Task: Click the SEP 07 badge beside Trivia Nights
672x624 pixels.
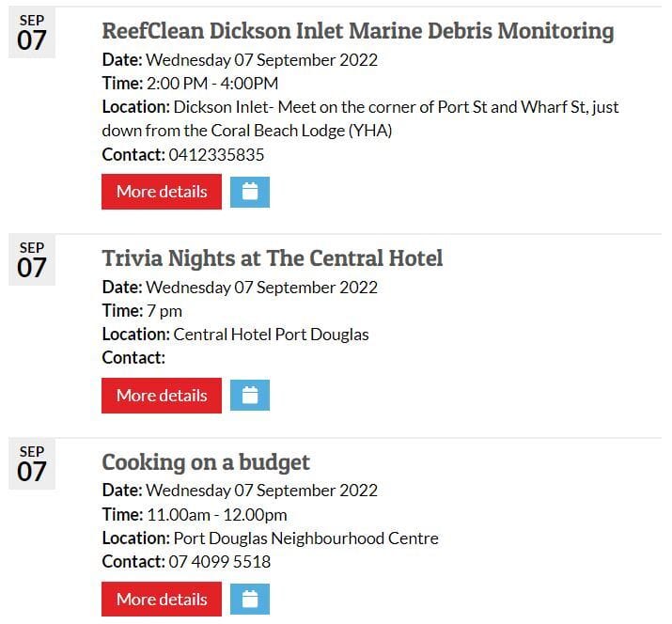Action: tap(32, 260)
